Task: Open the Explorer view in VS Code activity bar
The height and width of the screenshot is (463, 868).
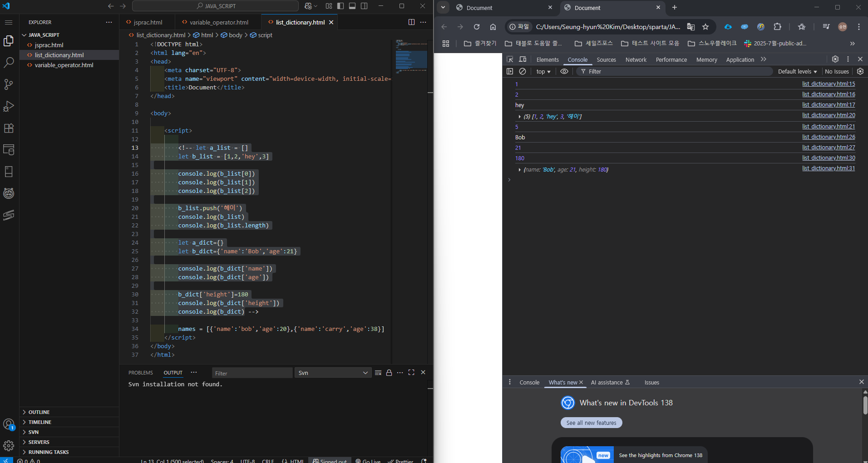Action: tap(9, 41)
